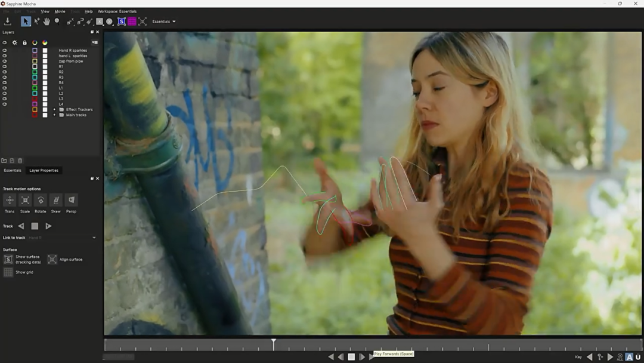
Task: Open the Movie menu
Action: [x=60, y=11]
